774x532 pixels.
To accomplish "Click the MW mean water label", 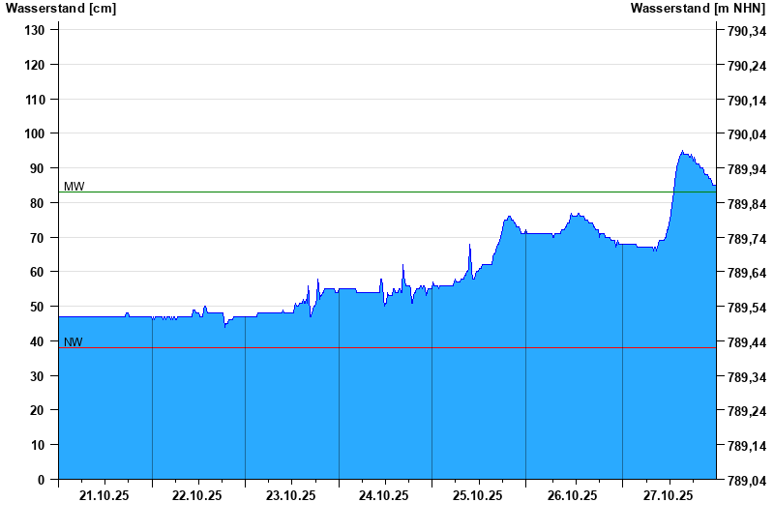I will (74, 187).
